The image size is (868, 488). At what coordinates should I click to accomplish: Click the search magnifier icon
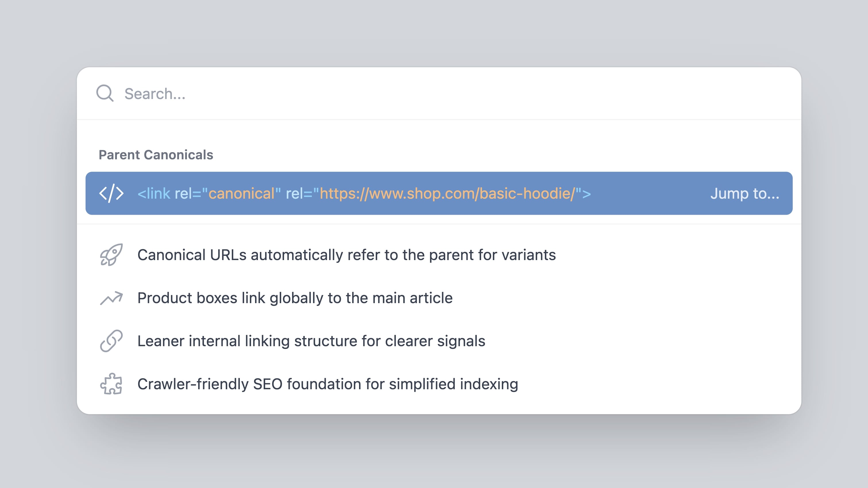point(105,94)
